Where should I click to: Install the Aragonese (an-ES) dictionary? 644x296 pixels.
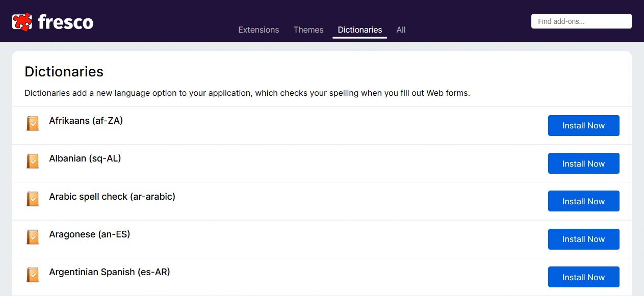[x=583, y=239]
